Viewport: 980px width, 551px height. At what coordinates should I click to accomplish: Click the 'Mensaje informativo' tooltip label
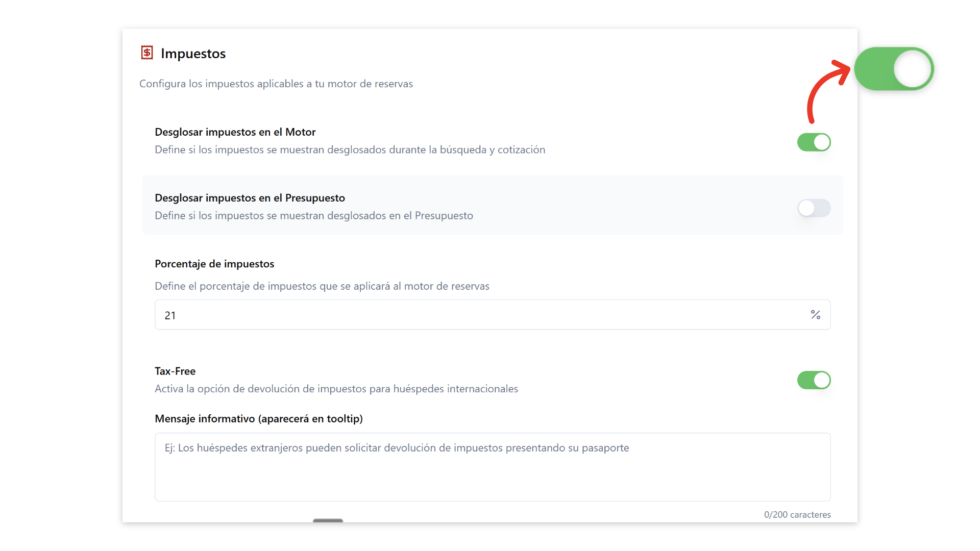[259, 419]
